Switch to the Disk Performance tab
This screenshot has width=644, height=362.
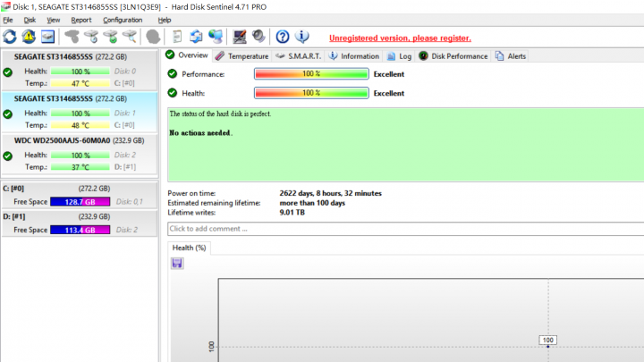click(x=453, y=56)
